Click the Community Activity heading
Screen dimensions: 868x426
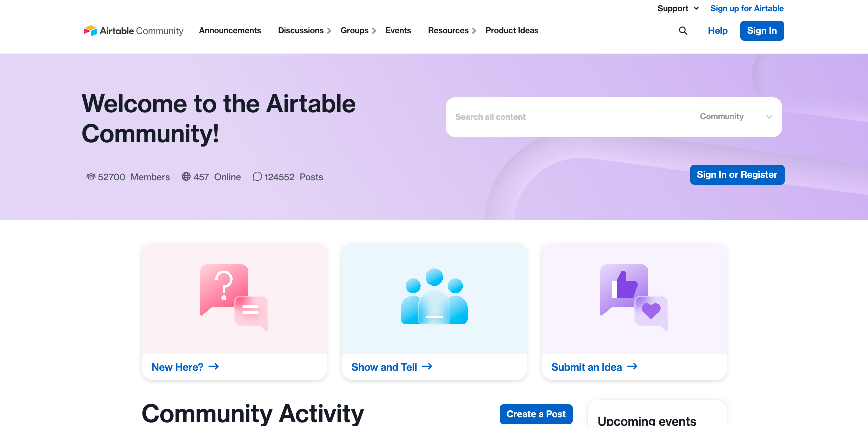click(x=253, y=414)
